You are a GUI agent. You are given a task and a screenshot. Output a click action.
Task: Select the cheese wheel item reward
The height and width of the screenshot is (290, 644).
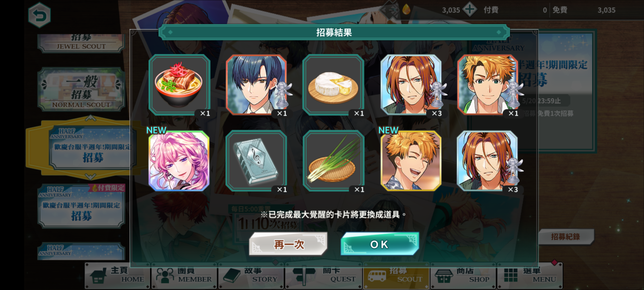(333, 85)
